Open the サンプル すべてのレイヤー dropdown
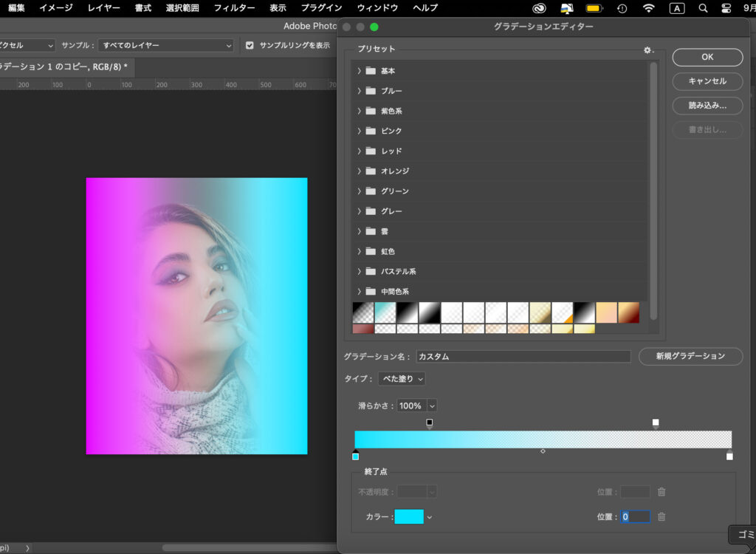This screenshot has height=554, width=756. (166, 45)
